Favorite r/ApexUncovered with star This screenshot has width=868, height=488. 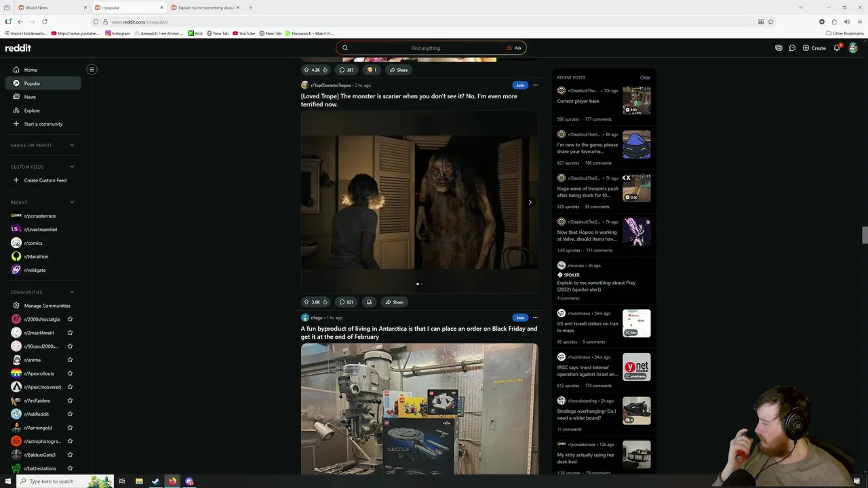(70, 387)
